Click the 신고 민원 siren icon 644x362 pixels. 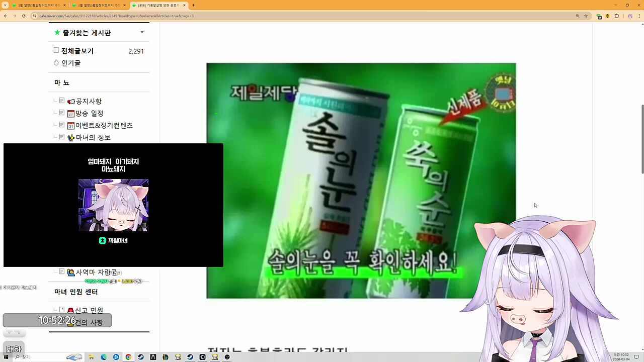pyautogui.click(x=71, y=310)
